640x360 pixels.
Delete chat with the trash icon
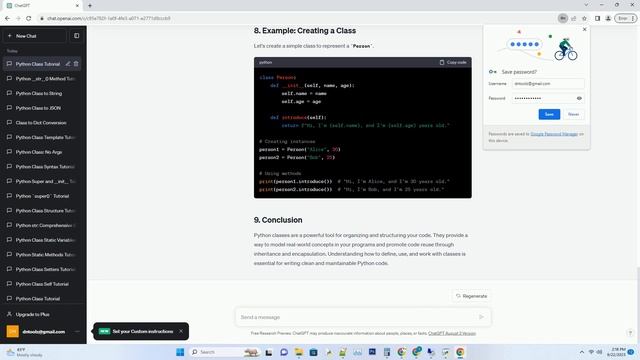coord(76,64)
